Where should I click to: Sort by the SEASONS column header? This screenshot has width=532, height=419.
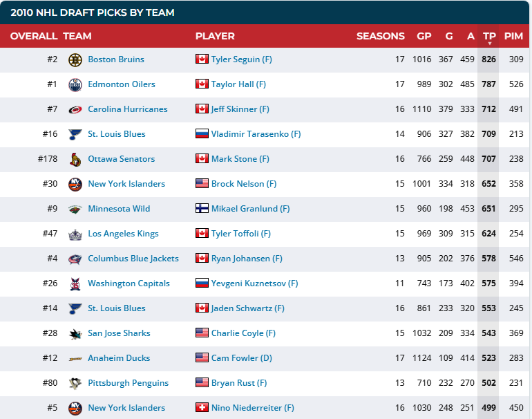380,36
